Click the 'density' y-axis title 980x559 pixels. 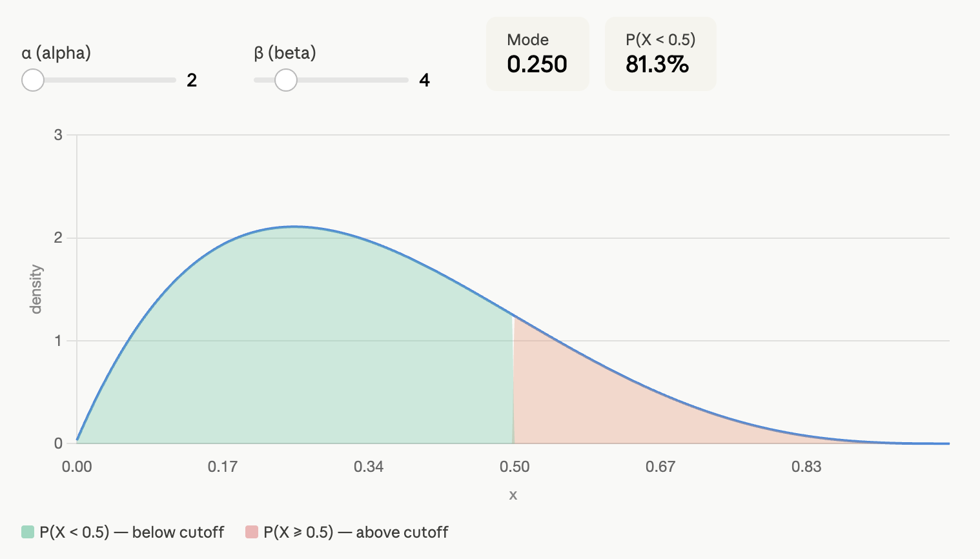pos(36,289)
